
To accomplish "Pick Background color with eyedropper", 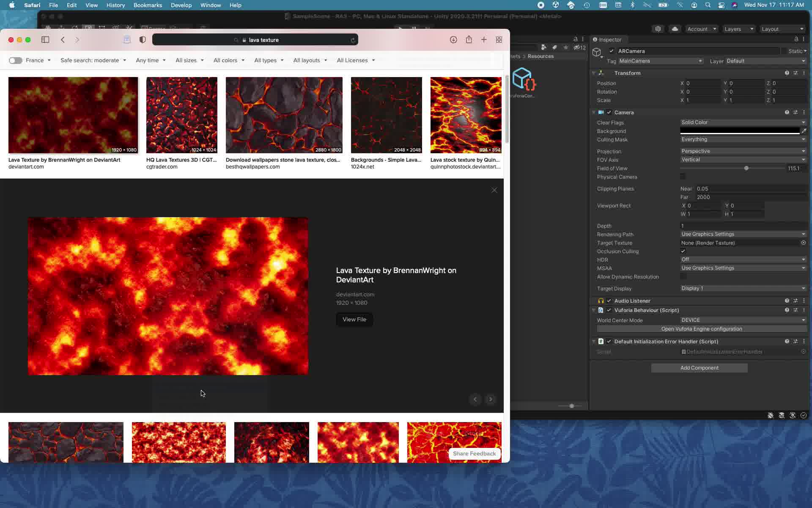I will [x=804, y=131].
